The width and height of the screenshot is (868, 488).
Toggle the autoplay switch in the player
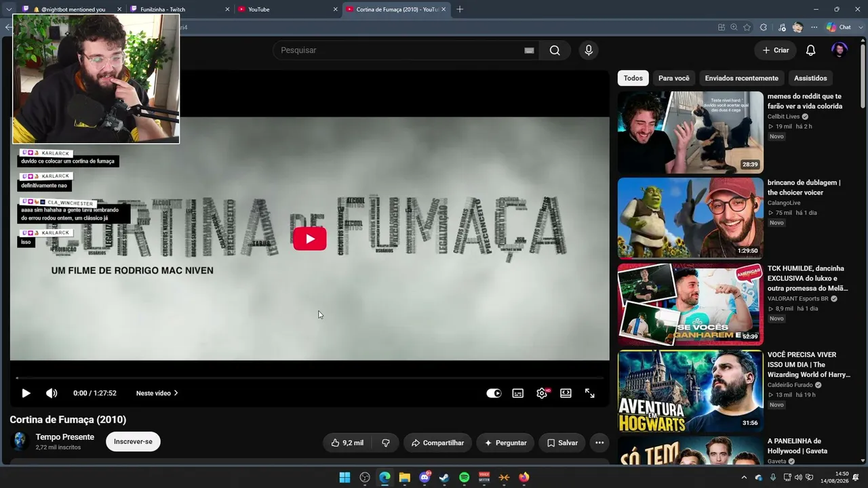[x=494, y=393]
